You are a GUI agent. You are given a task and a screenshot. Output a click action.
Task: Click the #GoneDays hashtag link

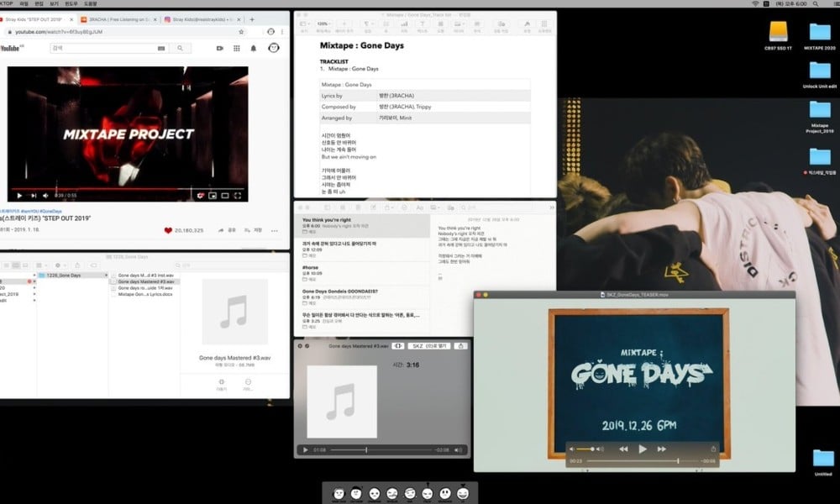(51, 211)
